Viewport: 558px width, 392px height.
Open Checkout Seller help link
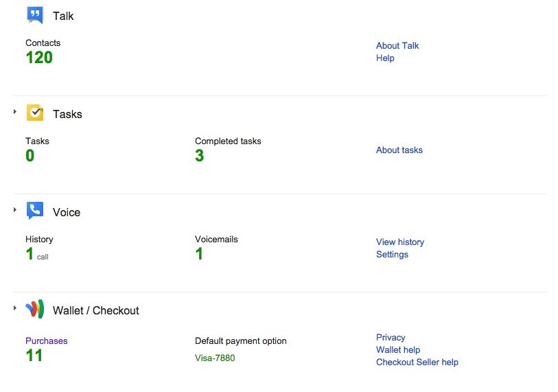[417, 362]
